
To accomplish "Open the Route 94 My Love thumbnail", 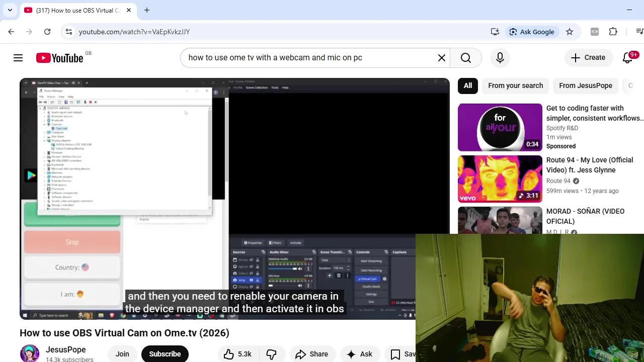I will pos(500,179).
